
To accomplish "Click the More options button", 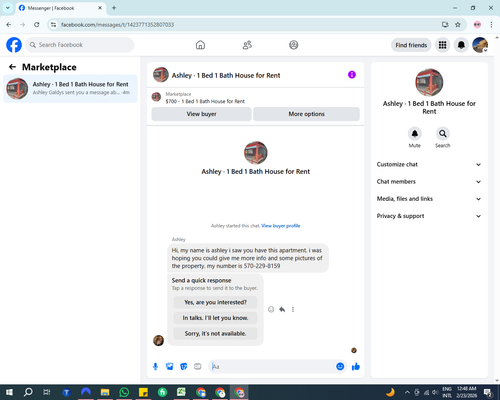I will pos(306,114).
